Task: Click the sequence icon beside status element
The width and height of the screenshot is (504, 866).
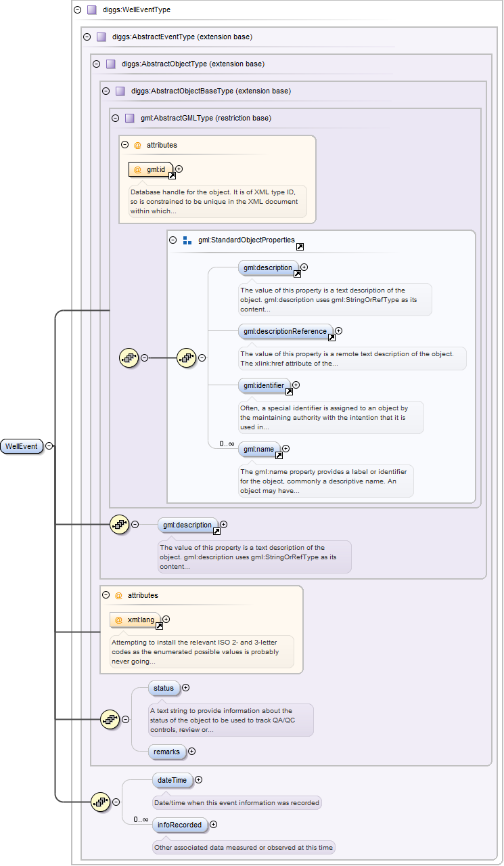Action: point(109,719)
